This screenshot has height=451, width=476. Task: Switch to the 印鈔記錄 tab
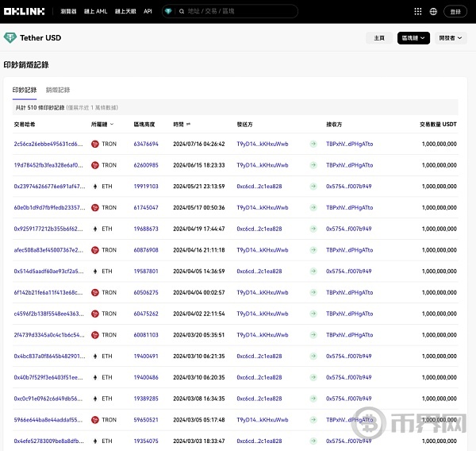click(25, 90)
